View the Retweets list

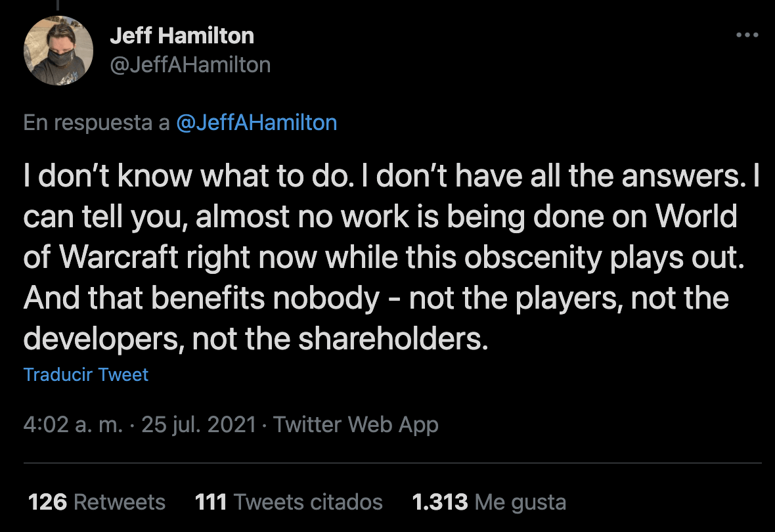(x=97, y=502)
